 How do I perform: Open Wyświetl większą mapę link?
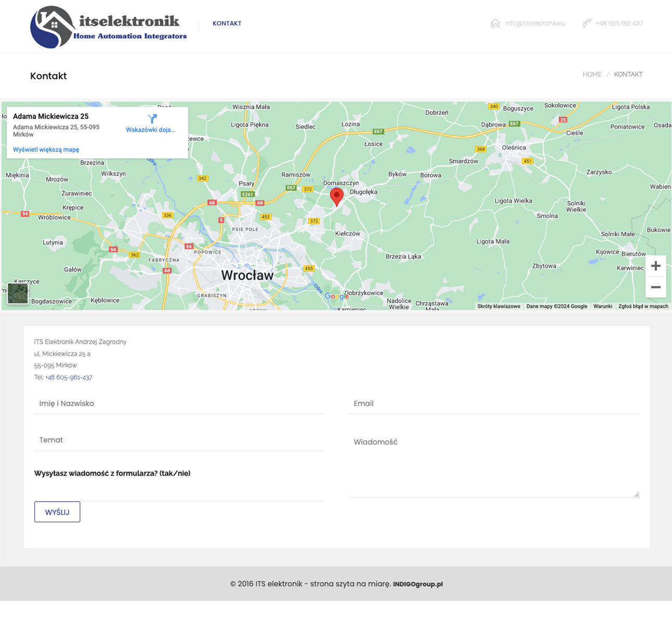point(46,150)
